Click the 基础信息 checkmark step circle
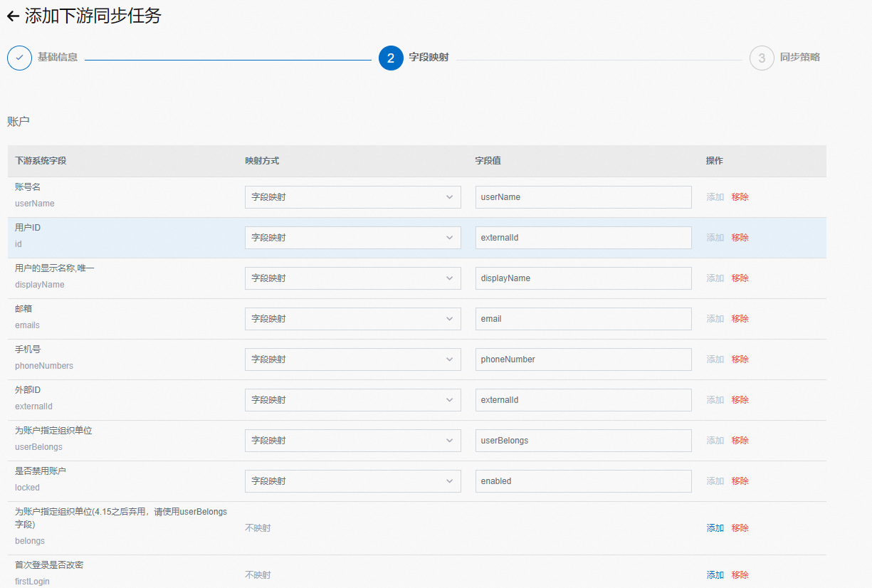872x588 pixels. (19, 58)
